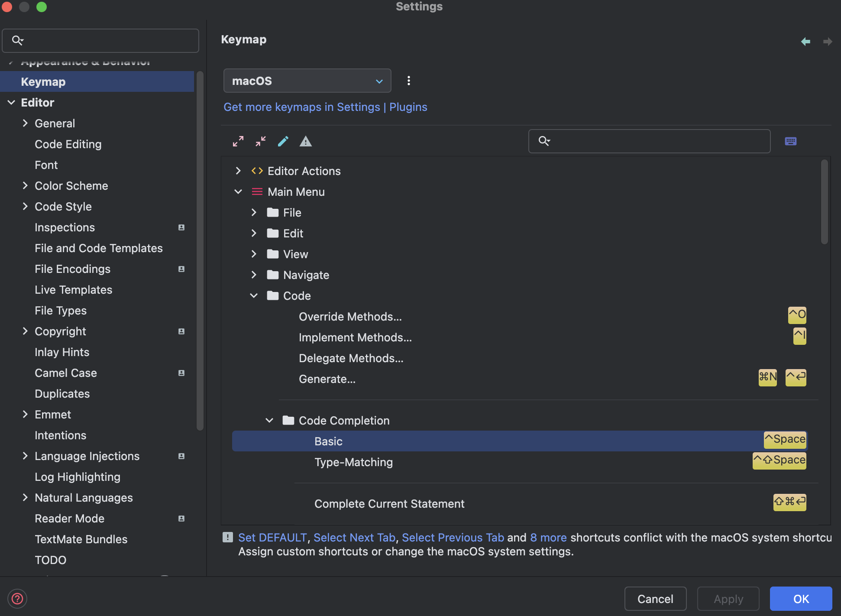Select Live Templates in the sidebar
Screen dimensions: 841x616
(x=73, y=290)
